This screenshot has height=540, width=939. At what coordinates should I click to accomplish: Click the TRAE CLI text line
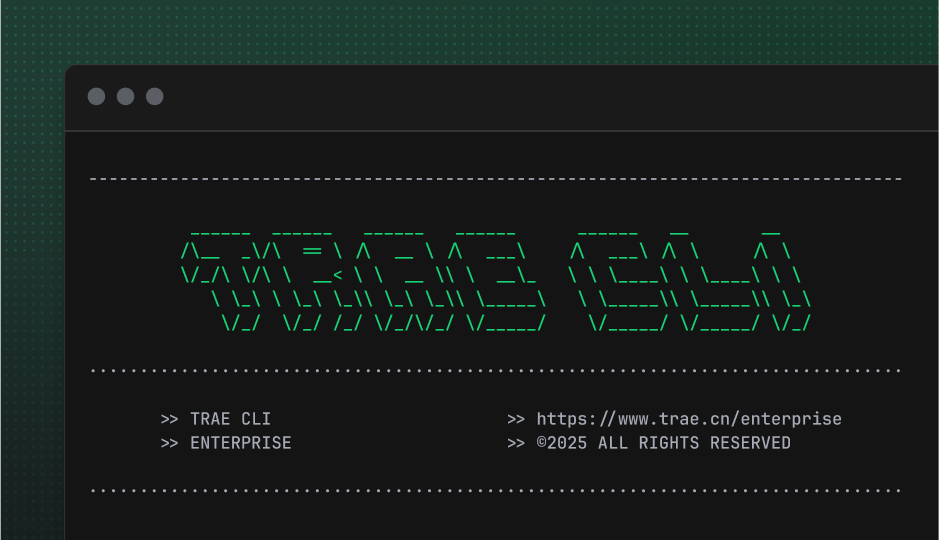(230, 419)
